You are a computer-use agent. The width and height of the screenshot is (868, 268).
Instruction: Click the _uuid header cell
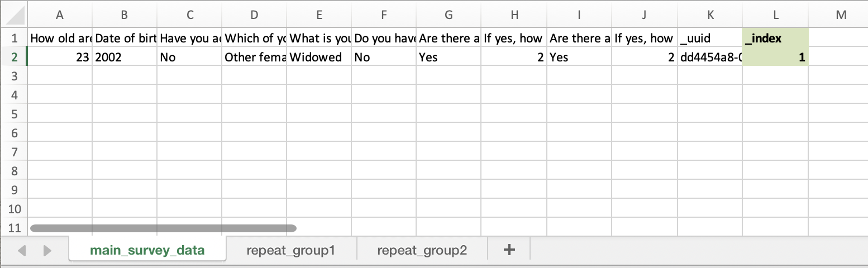(x=709, y=38)
